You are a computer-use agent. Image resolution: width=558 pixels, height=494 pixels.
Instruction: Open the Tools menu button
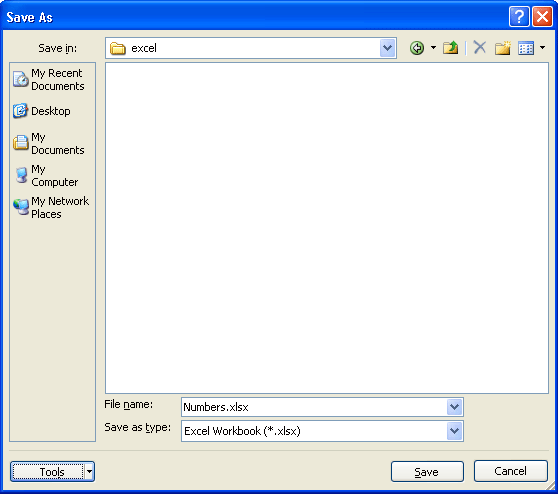[48, 472]
